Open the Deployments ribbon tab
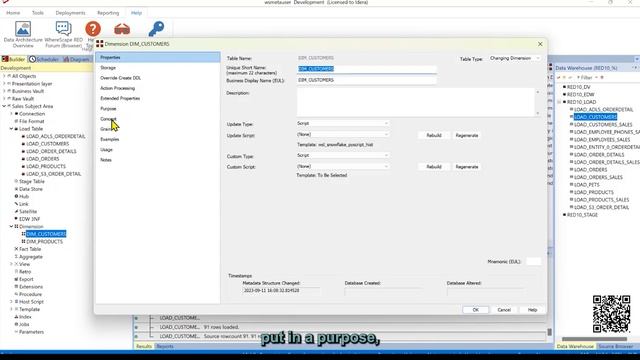The width and height of the screenshot is (640, 360). [x=71, y=13]
